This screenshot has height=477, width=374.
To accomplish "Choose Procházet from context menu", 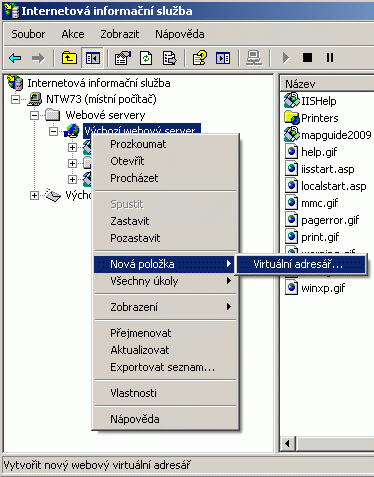I will click(x=165, y=178).
